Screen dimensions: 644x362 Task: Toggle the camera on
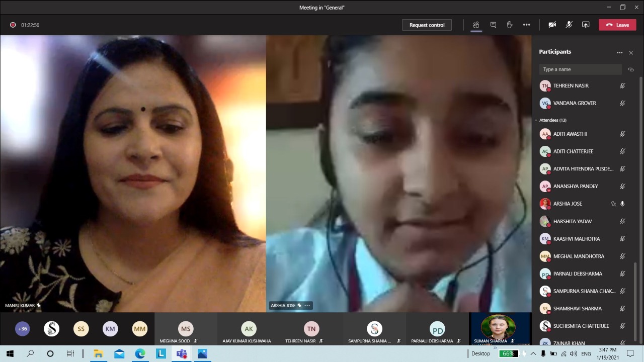pos(552,25)
